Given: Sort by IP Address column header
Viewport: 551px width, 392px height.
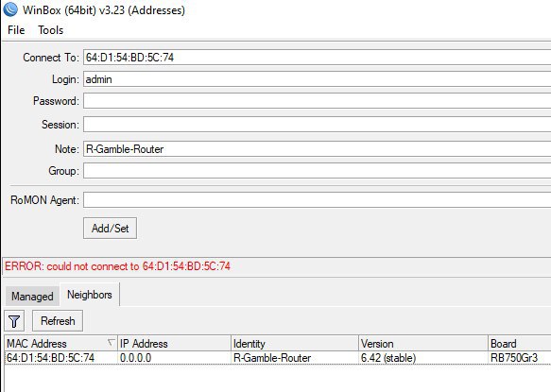Looking at the screenshot, I should pos(174,343).
